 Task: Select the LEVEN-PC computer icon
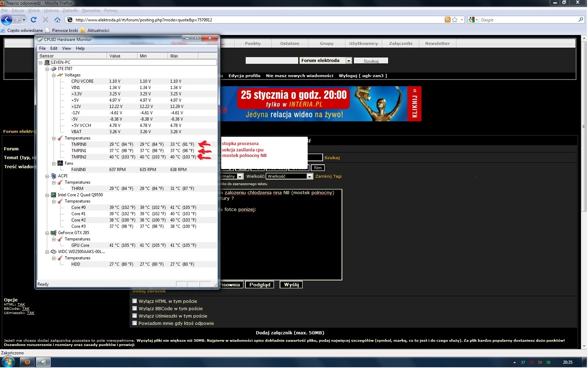click(x=47, y=62)
